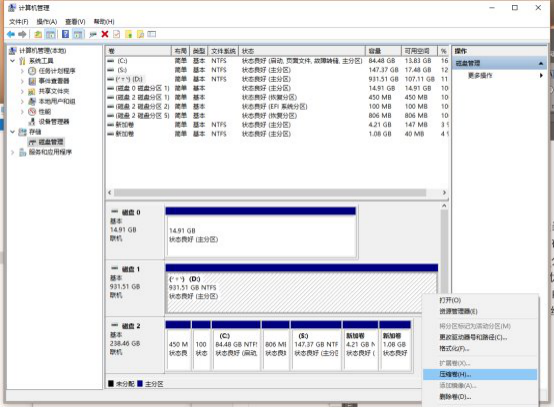Click the Forward arrow toolbar icon

(22, 34)
